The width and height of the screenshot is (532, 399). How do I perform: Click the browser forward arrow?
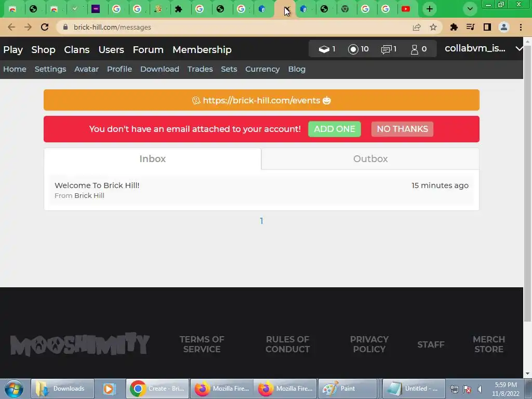[28, 27]
